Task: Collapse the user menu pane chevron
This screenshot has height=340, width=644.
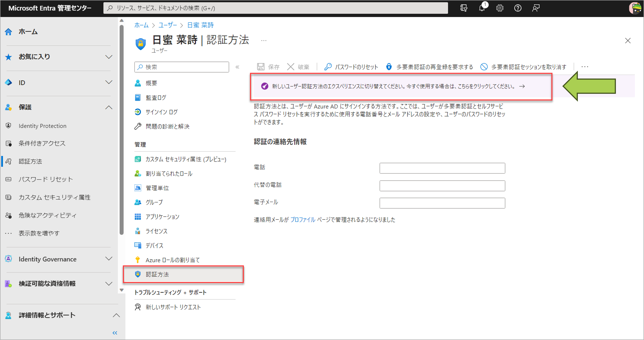Action: [x=237, y=67]
